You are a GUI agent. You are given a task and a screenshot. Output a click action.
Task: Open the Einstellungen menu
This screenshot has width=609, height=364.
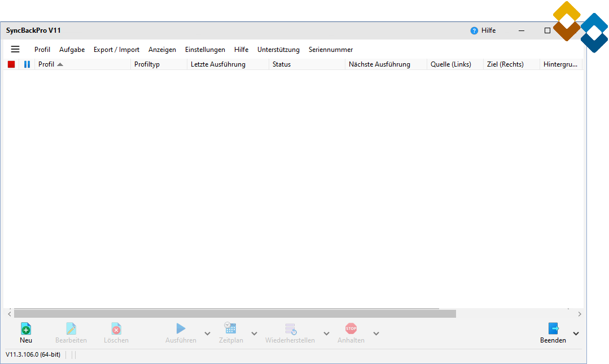tap(205, 50)
